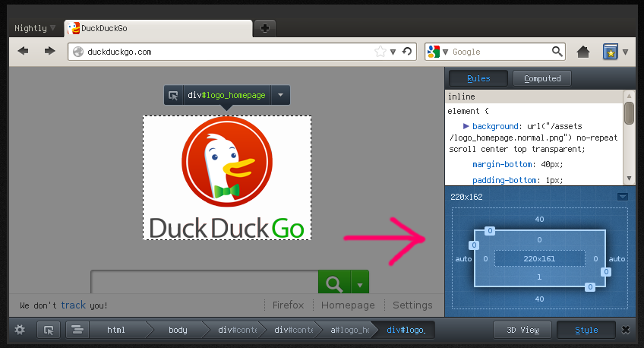Select the a#logo_h breadcrumb
Viewport: 644px width, 348px height.
point(349,330)
